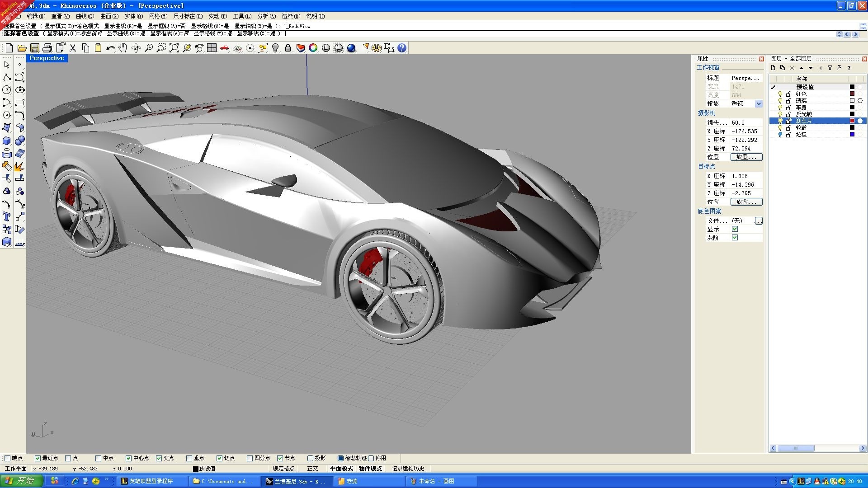Screen dimensions: 868x488
Task: Select the polyline tool in the left sidebar
Action: click(7, 77)
